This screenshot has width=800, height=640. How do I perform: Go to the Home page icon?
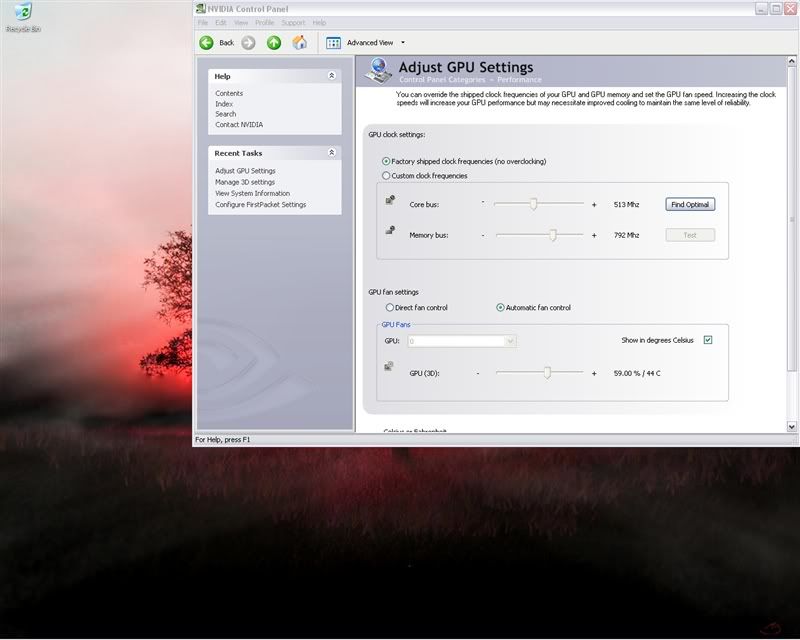pos(299,43)
